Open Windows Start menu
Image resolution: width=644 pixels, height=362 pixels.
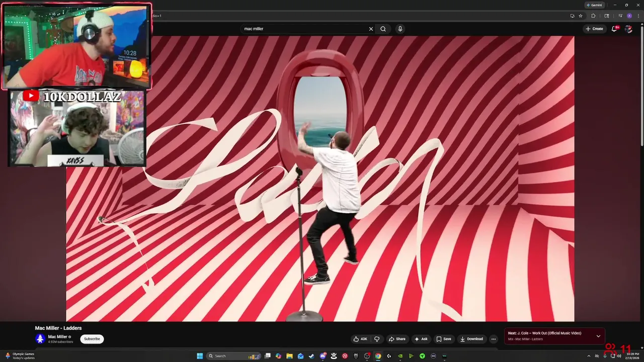pos(200,356)
